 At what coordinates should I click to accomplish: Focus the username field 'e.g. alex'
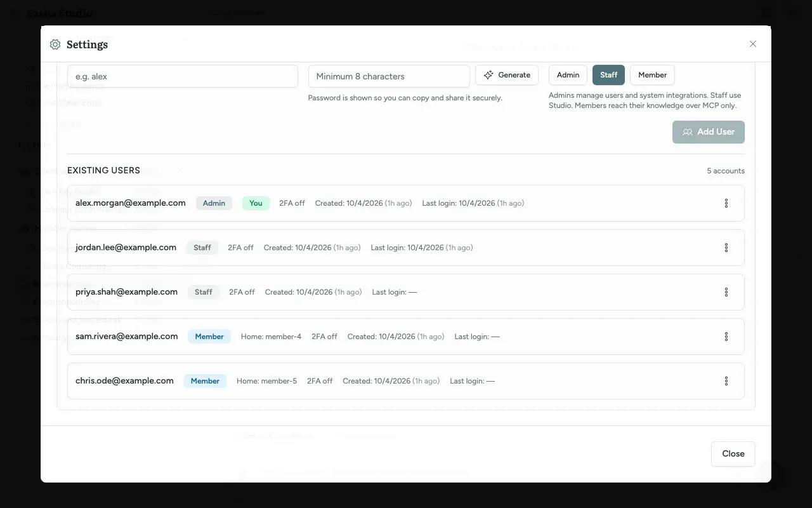point(183,76)
